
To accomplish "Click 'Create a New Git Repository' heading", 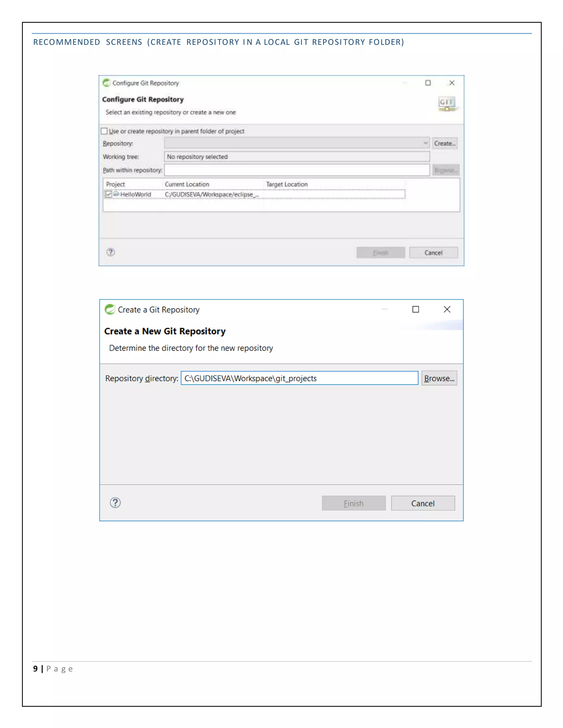I will click(165, 331).
